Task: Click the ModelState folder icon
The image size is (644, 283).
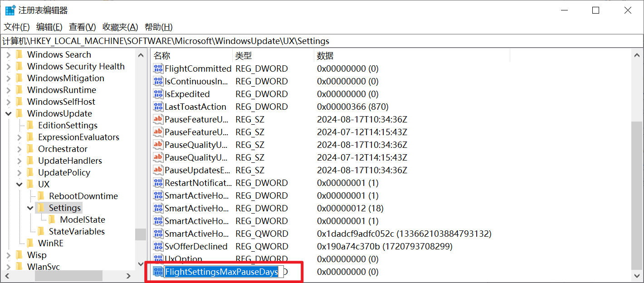Action: point(52,220)
